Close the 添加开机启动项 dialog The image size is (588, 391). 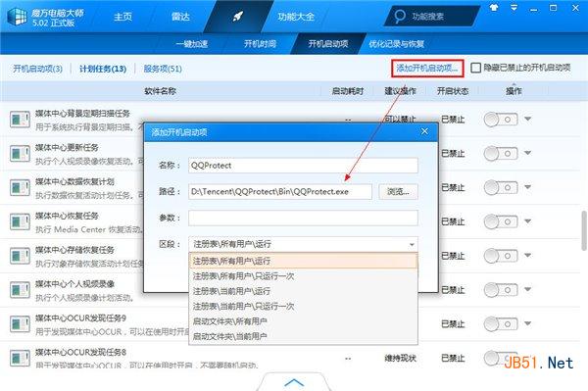[x=424, y=131]
